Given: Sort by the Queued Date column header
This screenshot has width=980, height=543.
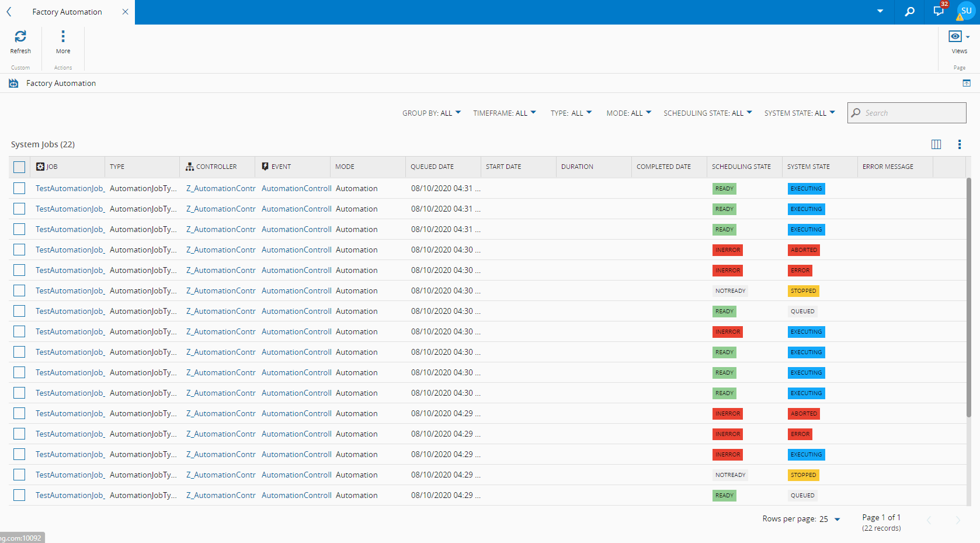Looking at the screenshot, I should [x=432, y=167].
